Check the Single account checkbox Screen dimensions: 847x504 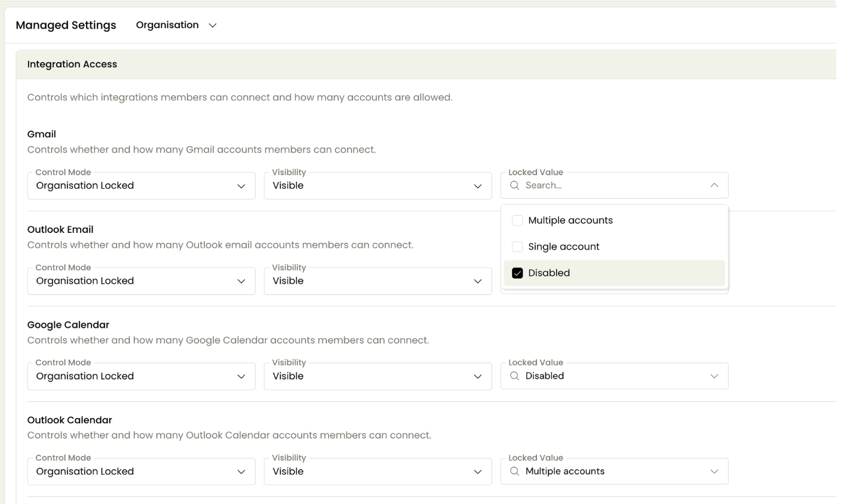coord(517,247)
